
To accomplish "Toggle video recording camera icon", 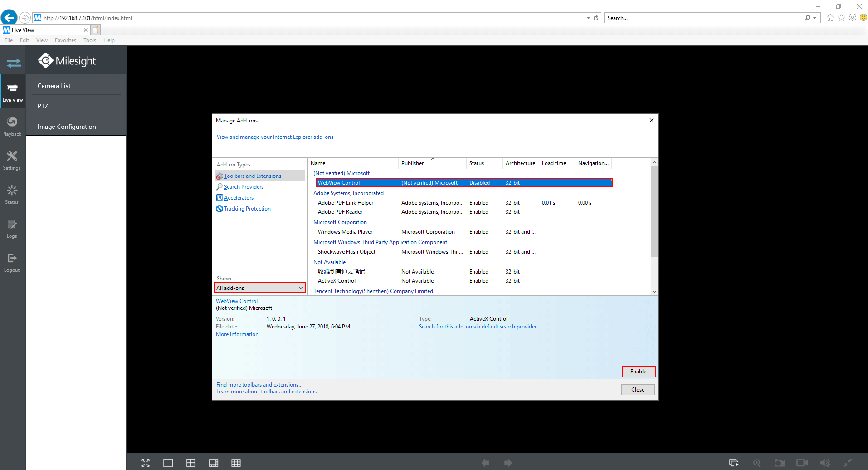I will tap(802, 463).
